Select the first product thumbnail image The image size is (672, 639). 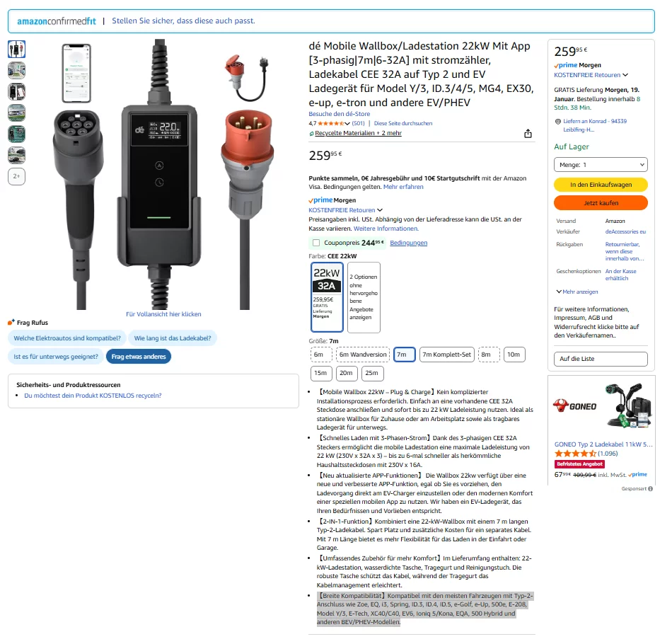coord(17,49)
